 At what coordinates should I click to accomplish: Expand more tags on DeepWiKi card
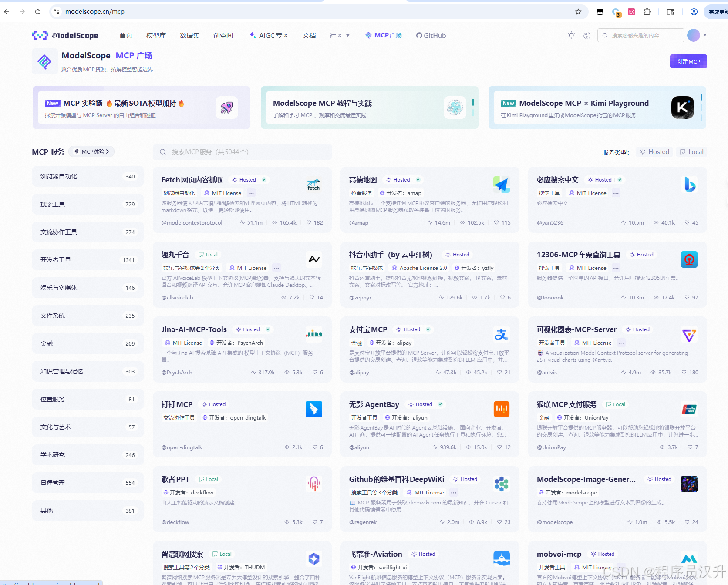click(454, 493)
